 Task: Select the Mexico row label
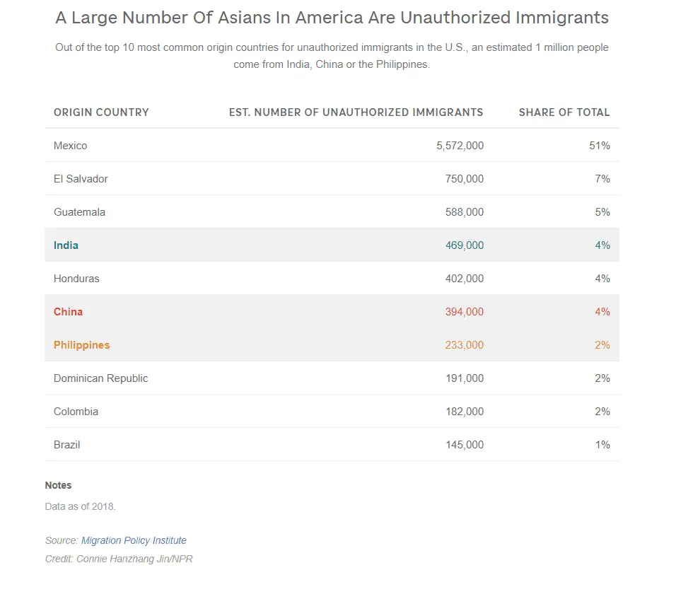point(71,146)
